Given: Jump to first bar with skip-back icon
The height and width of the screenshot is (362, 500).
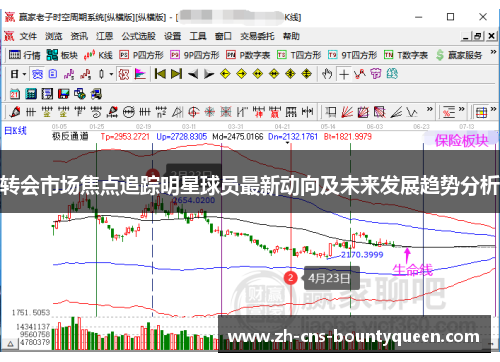Looking at the screenshot, I should (160, 74).
